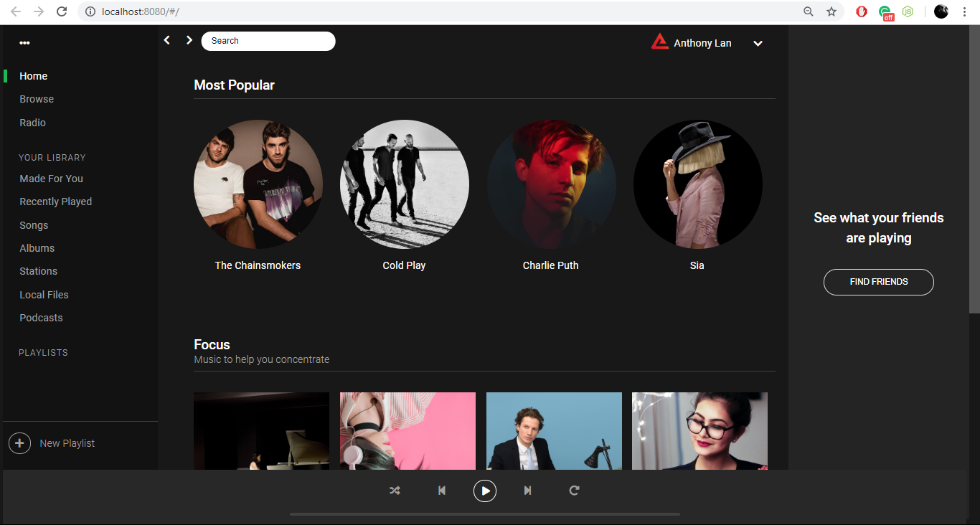The image size is (980, 525).
Task: Click the FIND FRIENDS button
Action: pyautogui.click(x=879, y=282)
